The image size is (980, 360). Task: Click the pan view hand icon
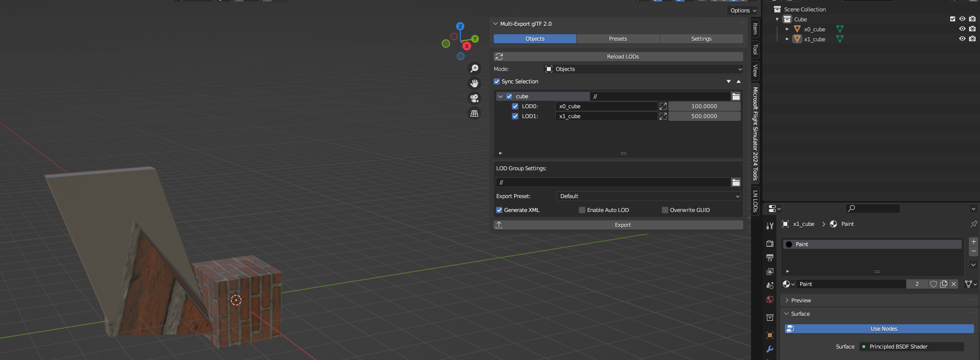click(x=474, y=83)
